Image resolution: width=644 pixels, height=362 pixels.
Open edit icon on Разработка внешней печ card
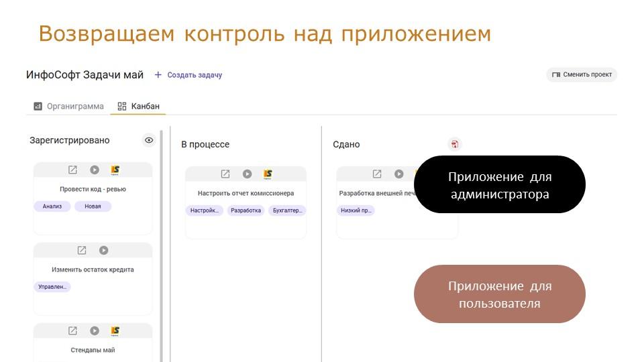377,174
